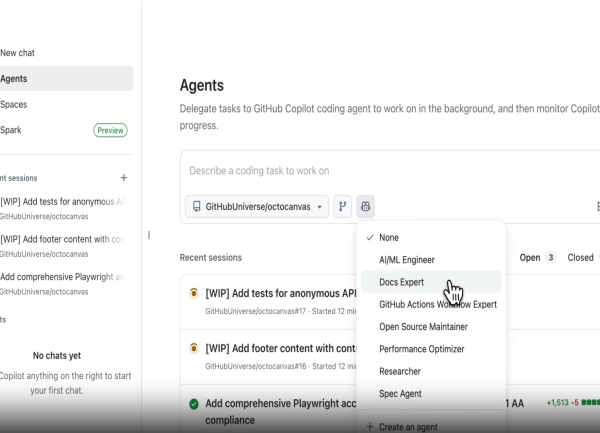Select the Spec Agent option

click(431, 394)
